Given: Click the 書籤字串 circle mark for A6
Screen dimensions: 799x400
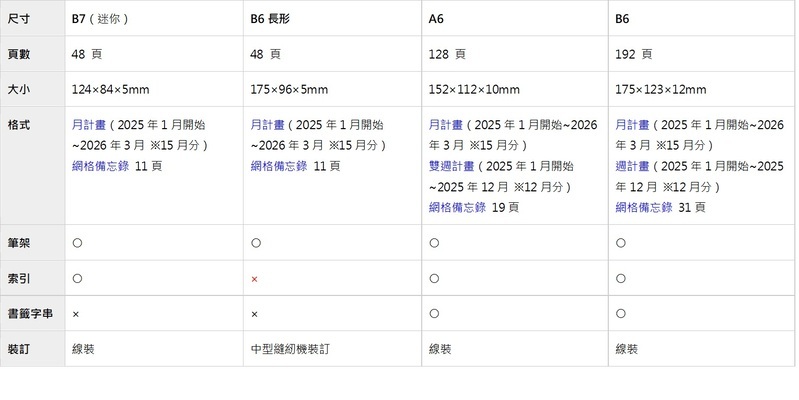Looking at the screenshot, I should tap(433, 314).
